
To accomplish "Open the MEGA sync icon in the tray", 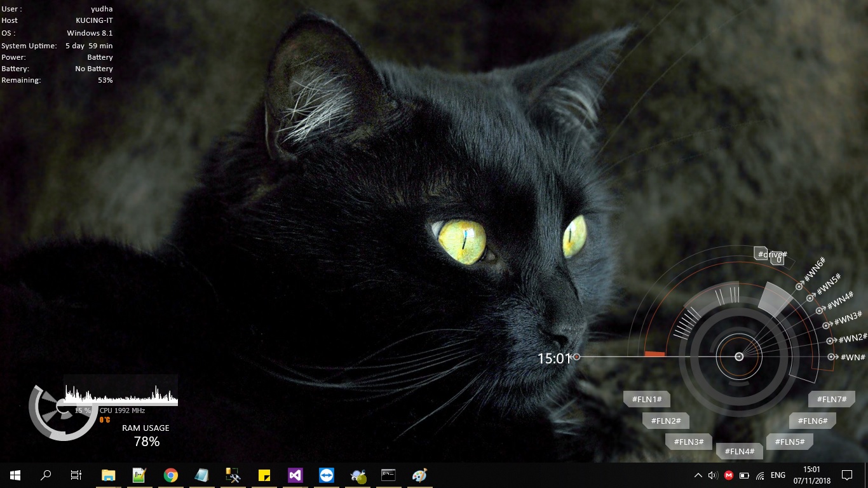I will tap(729, 475).
